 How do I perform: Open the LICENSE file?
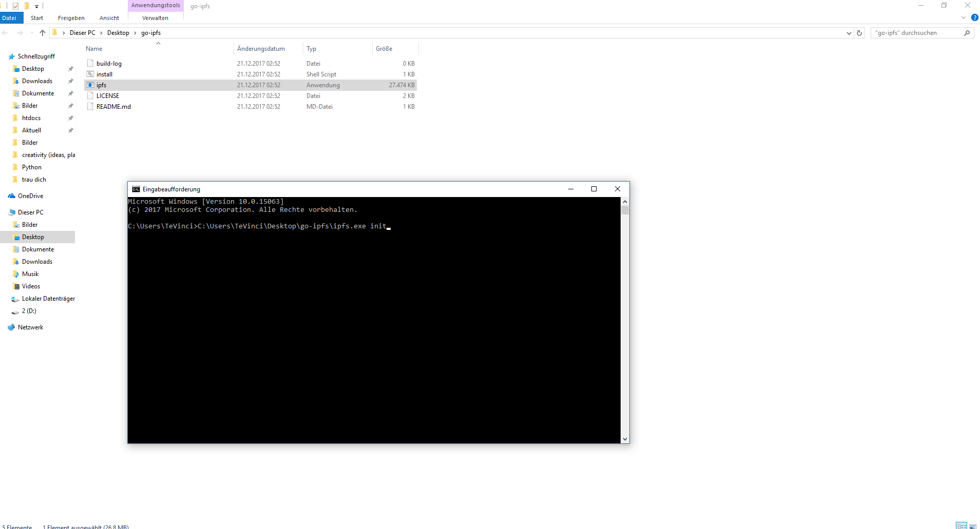click(108, 95)
